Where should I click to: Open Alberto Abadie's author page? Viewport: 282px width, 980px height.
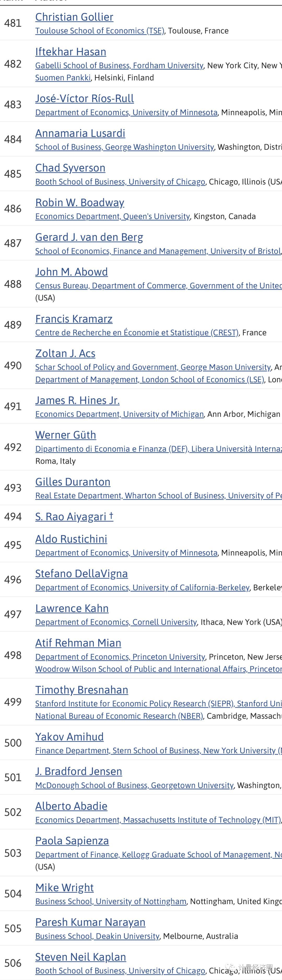pos(71,806)
